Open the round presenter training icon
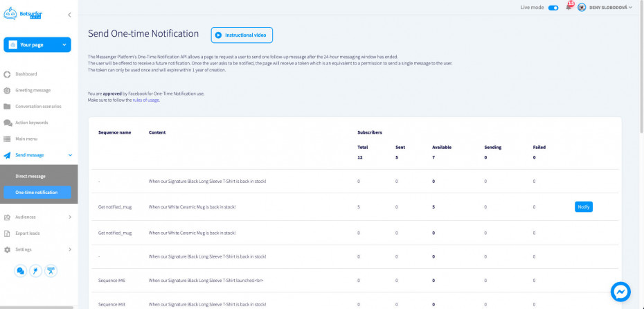Image resolution: width=644 pixels, height=309 pixels. click(51, 271)
